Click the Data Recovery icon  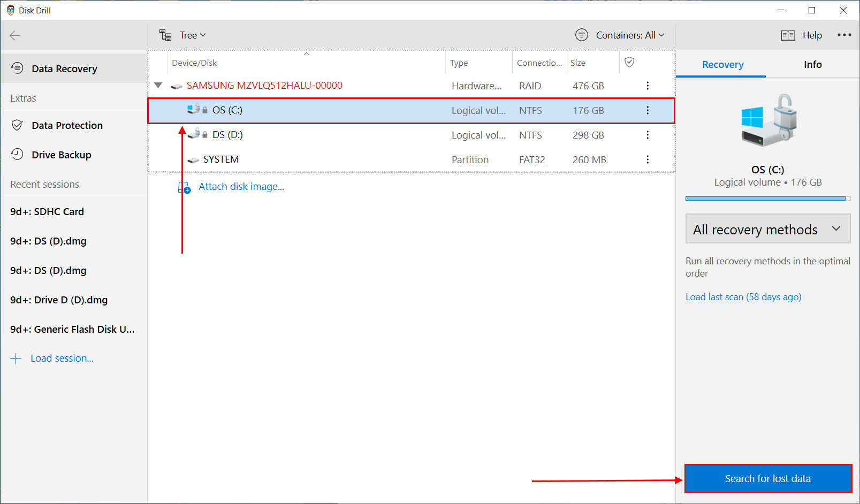(17, 68)
